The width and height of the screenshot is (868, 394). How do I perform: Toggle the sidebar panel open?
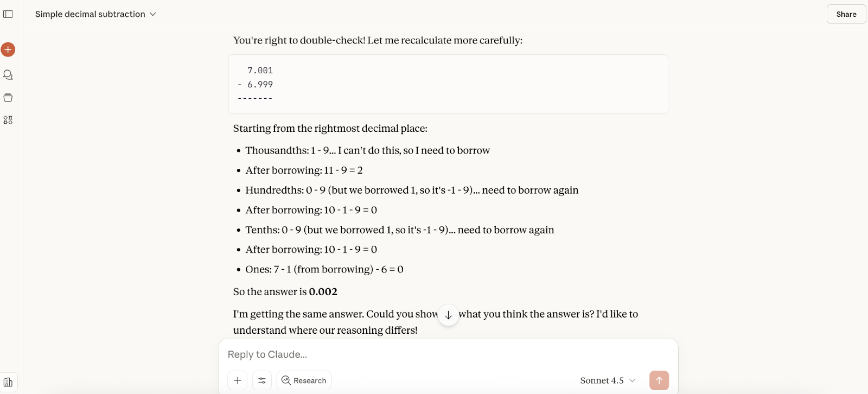tap(8, 14)
